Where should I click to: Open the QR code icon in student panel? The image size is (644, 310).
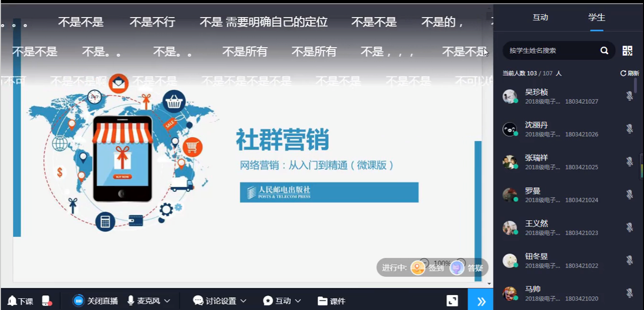627,50
